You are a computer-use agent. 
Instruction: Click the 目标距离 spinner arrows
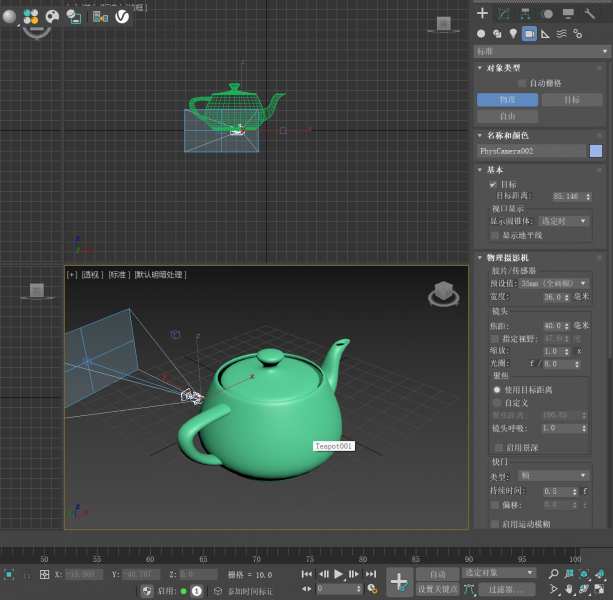[588, 197]
